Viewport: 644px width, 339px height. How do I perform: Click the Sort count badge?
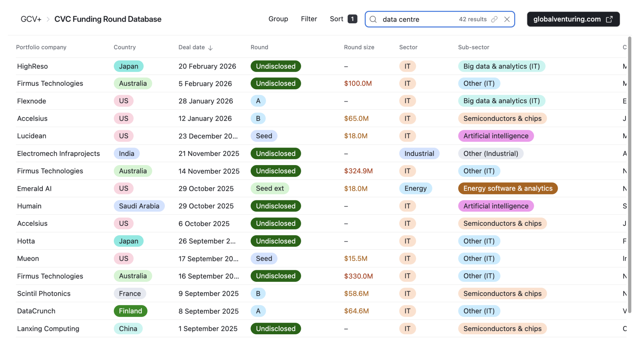pyautogui.click(x=352, y=19)
